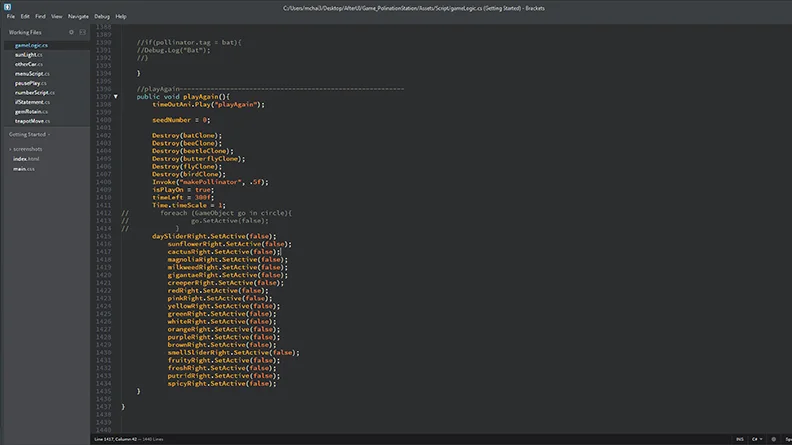Image resolution: width=792 pixels, height=445 pixels.
Task: Open the Getting Started project dropdown
Action: coord(29,134)
